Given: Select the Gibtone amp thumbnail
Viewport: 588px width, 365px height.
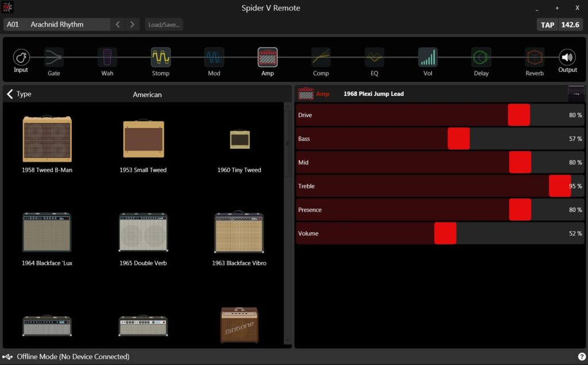Looking at the screenshot, I should point(239,325).
